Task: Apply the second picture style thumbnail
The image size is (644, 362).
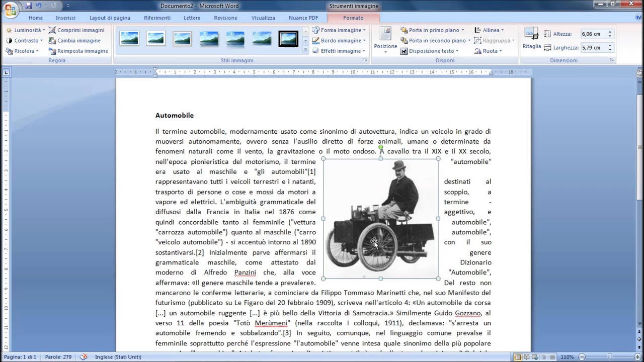Action: pos(156,39)
